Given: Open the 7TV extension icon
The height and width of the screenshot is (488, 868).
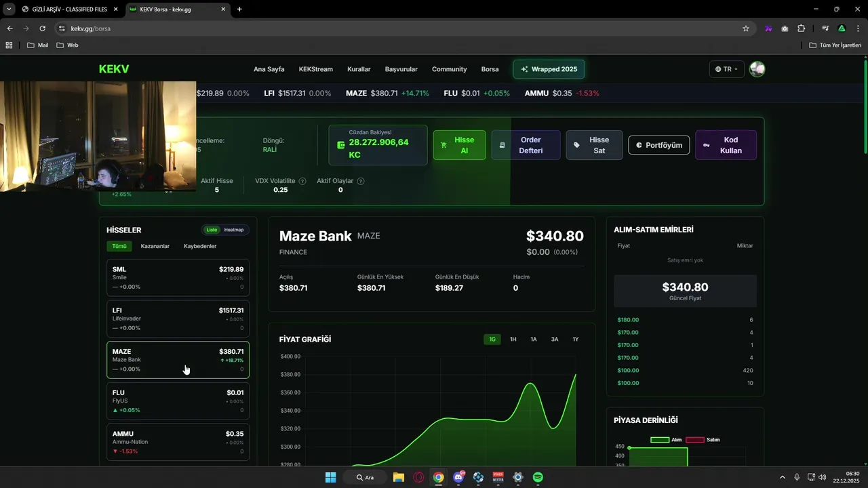Looking at the screenshot, I should click(768, 28).
